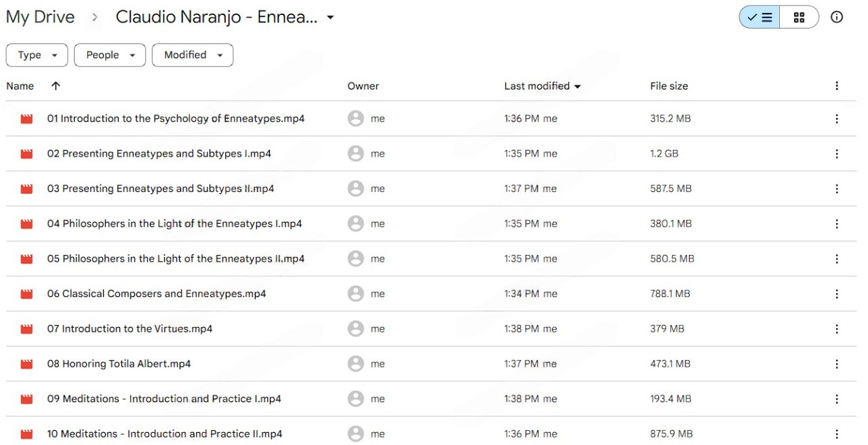Click owner avatar in 10 Meditations II row
The width and height of the screenshot is (868, 445).
[x=355, y=434]
